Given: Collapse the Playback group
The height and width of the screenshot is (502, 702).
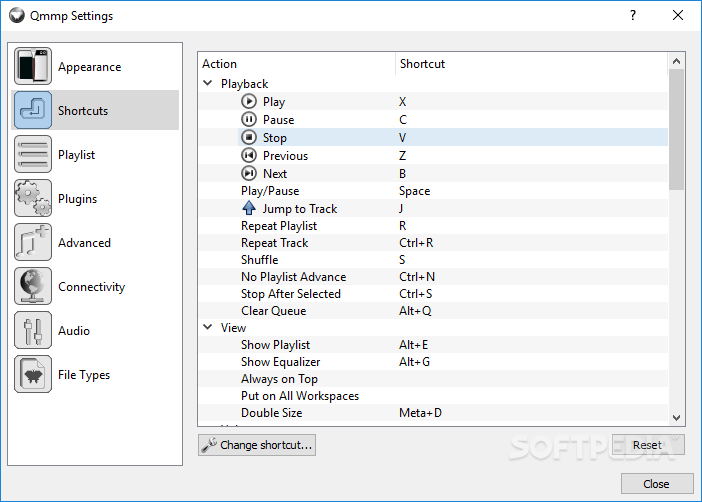Looking at the screenshot, I should 208,83.
